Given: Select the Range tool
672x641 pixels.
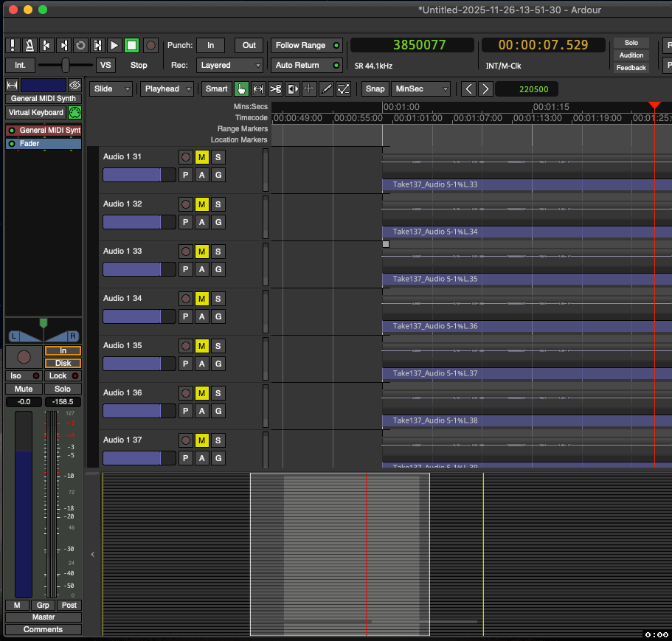Looking at the screenshot, I should 258,89.
